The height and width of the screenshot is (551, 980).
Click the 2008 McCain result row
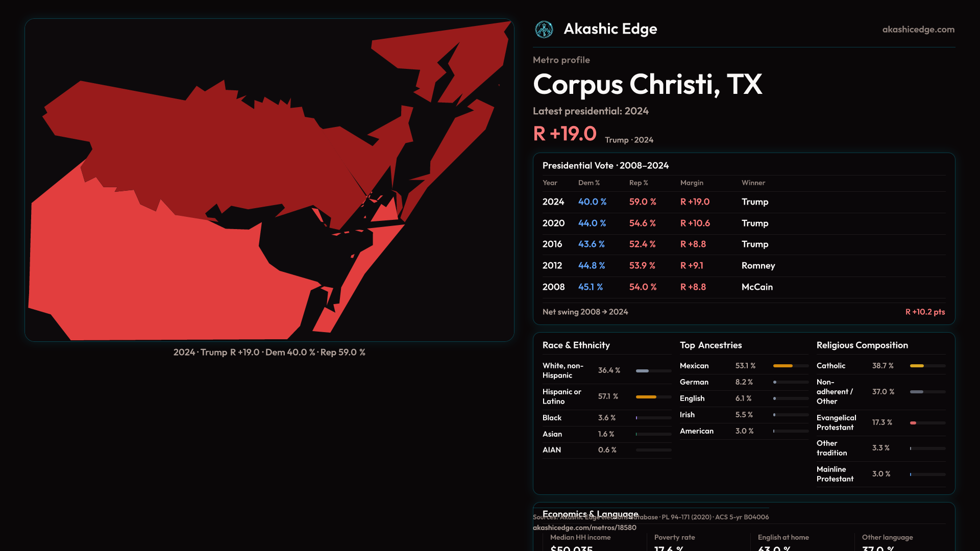click(x=743, y=287)
